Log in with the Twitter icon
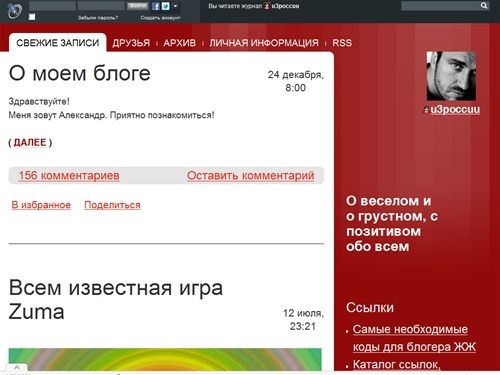500x375 pixels. click(165, 6)
